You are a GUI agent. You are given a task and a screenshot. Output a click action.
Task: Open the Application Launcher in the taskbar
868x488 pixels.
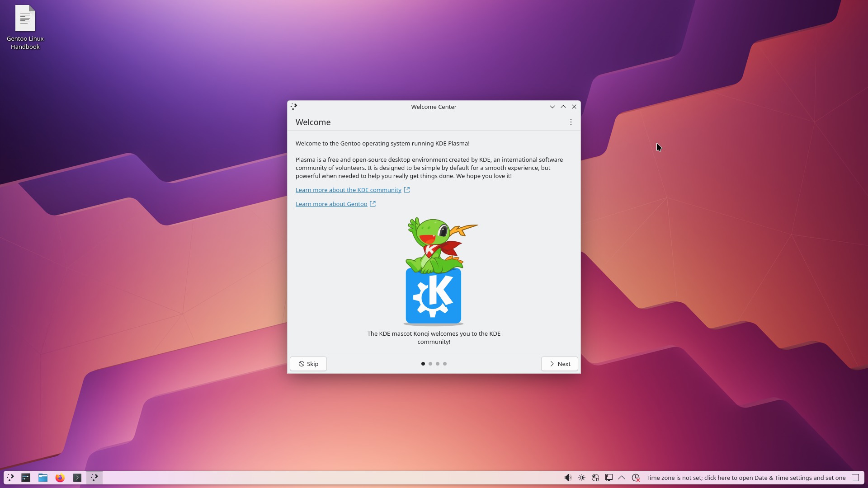[x=10, y=478]
